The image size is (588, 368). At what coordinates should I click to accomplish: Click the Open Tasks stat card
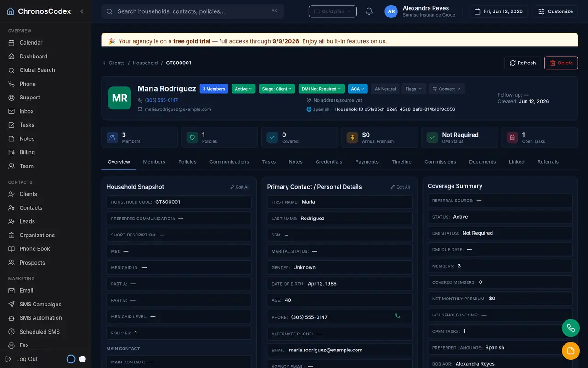540,138
